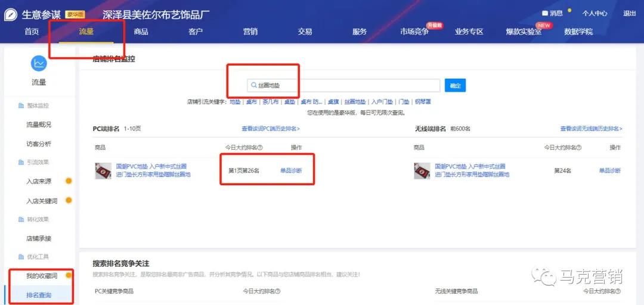Click orange dot beside 入店来源
644x305 pixels.
pos(69,180)
